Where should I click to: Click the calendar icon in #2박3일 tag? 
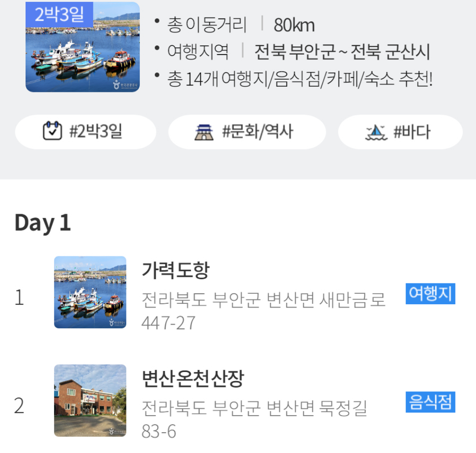(x=52, y=131)
